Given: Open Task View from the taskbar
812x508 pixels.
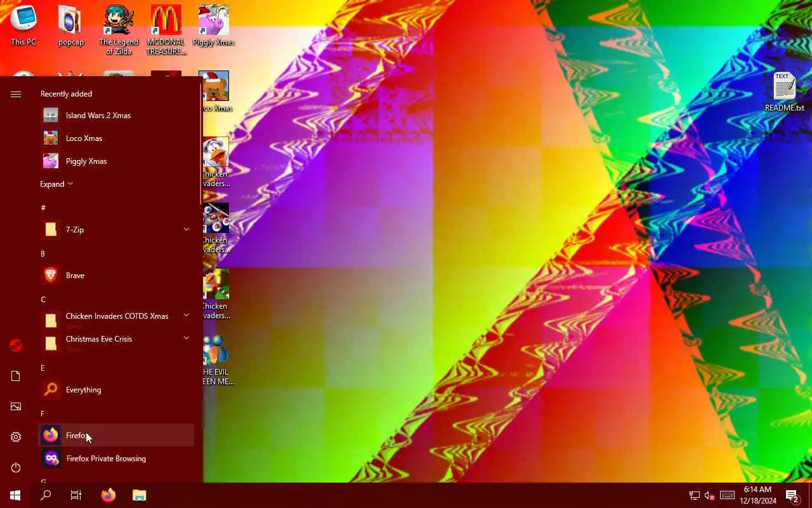Looking at the screenshot, I should 76,495.
